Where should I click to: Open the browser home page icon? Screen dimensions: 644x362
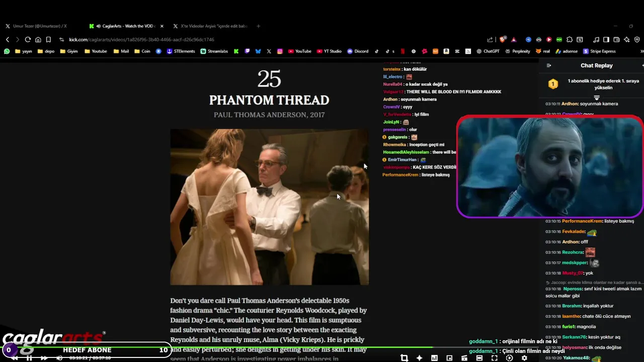[38, 40]
